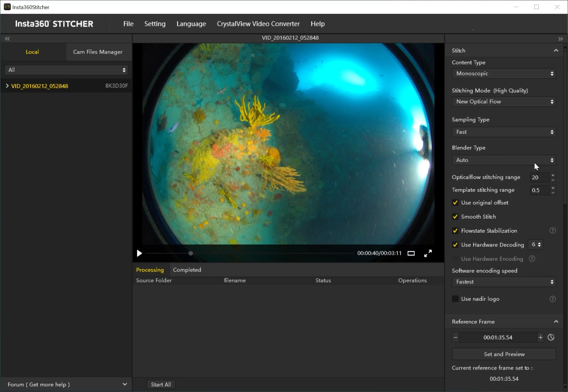Toggle Use Hardware Encoding checkbox
Image resolution: width=568 pixels, height=392 pixels.
point(455,259)
